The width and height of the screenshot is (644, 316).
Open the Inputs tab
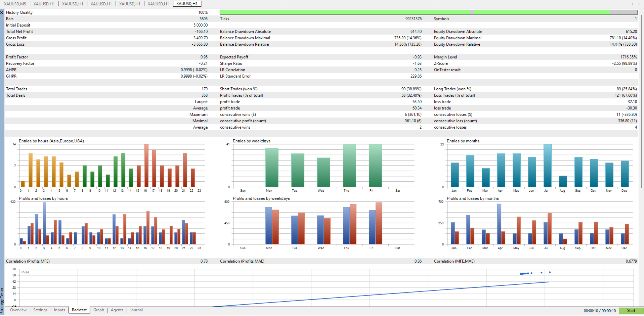tap(59, 310)
